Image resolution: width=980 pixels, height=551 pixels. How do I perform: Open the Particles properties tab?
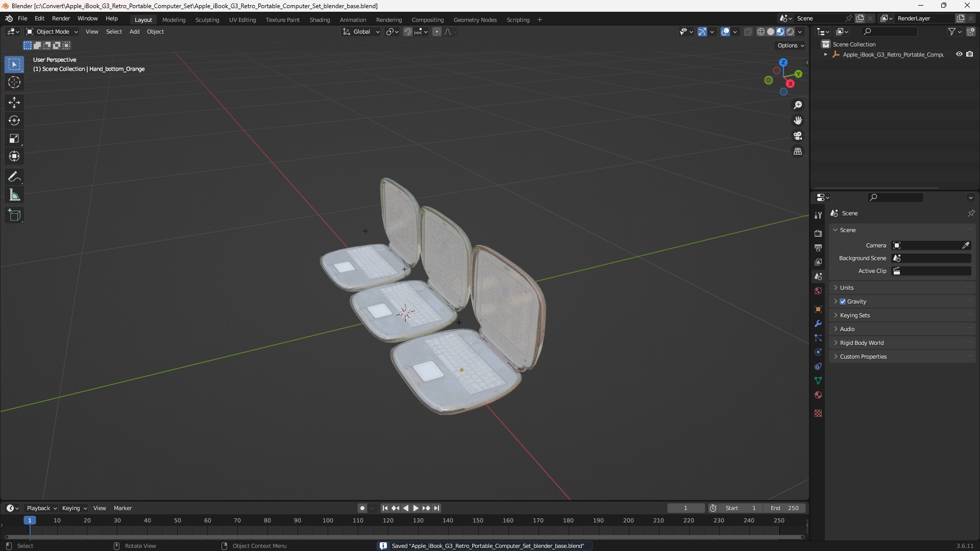pyautogui.click(x=818, y=338)
